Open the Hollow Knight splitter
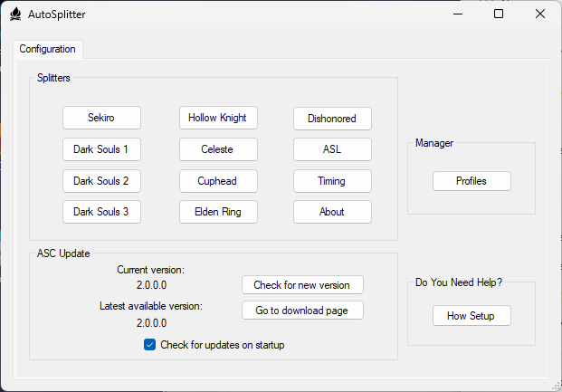Viewport: 562px width, 392px height. [x=218, y=118]
